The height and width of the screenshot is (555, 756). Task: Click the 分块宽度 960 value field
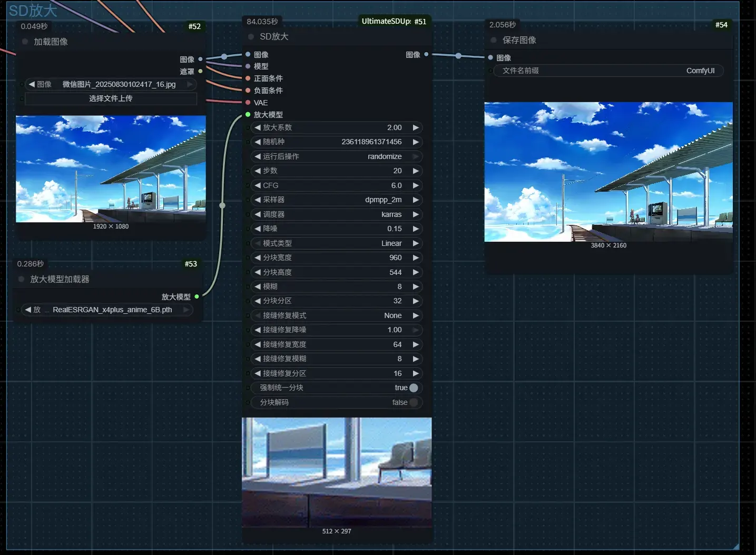[337, 257]
